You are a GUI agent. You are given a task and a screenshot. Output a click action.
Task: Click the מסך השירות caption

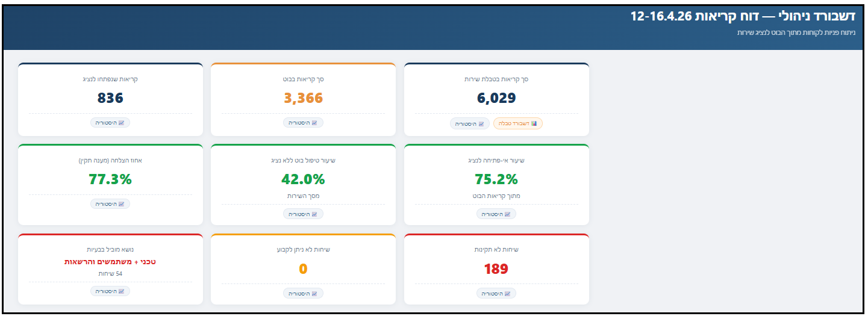point(303,196)
